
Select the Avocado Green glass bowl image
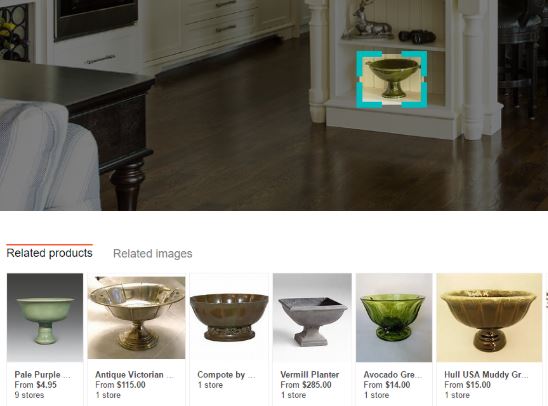click(x=394, y=317)
